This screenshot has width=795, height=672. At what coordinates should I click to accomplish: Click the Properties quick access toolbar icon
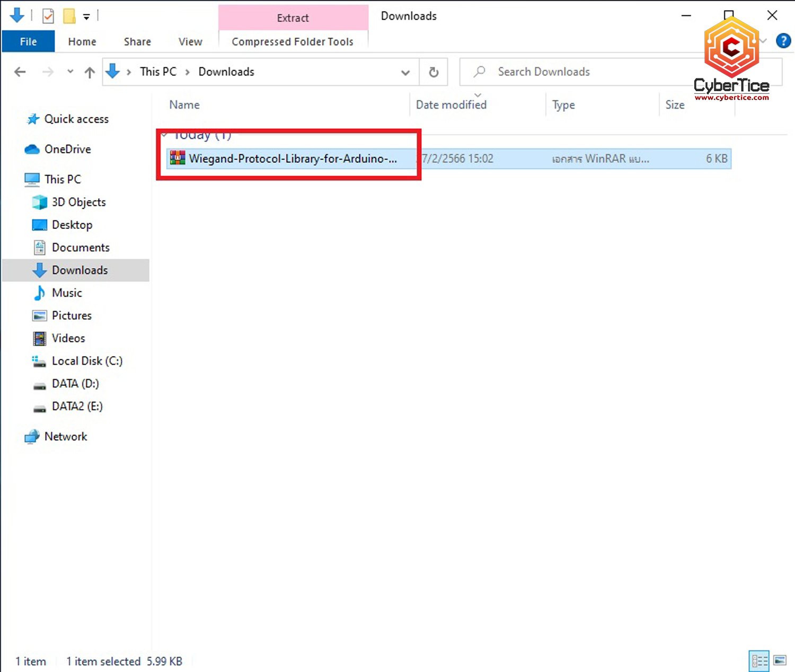tap(48, 16)
